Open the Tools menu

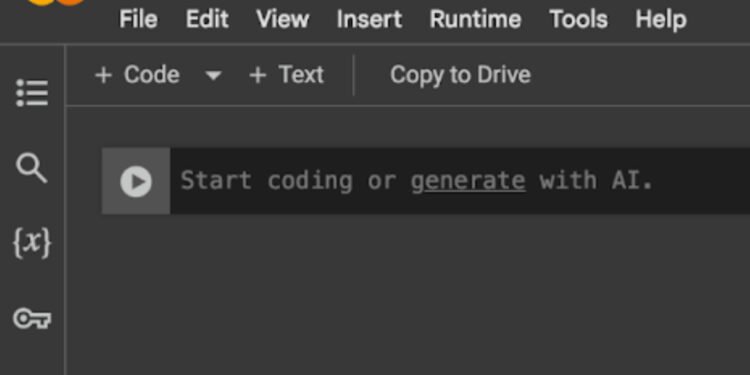pyautogui.click(x=579, y=20)
